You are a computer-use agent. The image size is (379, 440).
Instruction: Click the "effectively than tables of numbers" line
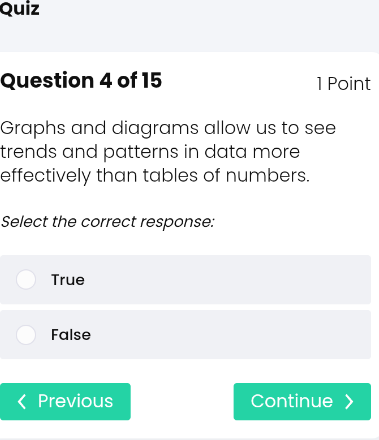[x=155, y=176]
